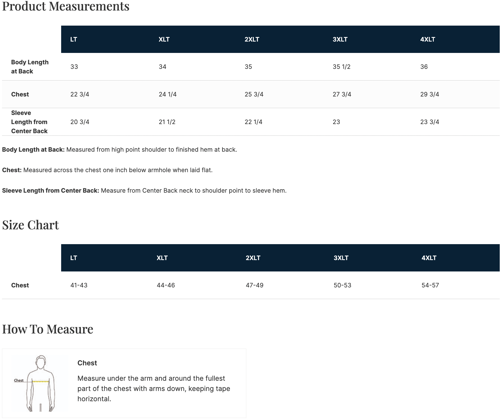The image size is (504, 420).
Task: Click the 35 1/2 body length value
Action: pyautogui.click(x=341, y=67)
